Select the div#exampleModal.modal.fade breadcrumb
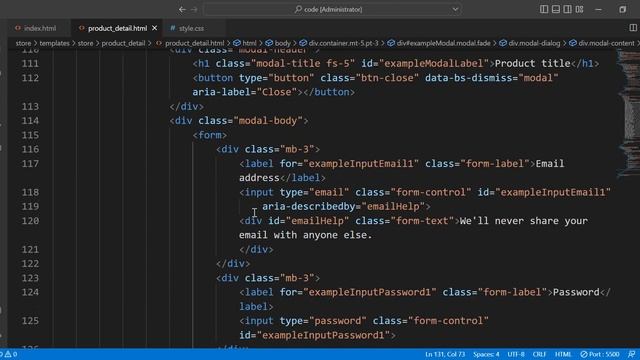 point(439,43)
